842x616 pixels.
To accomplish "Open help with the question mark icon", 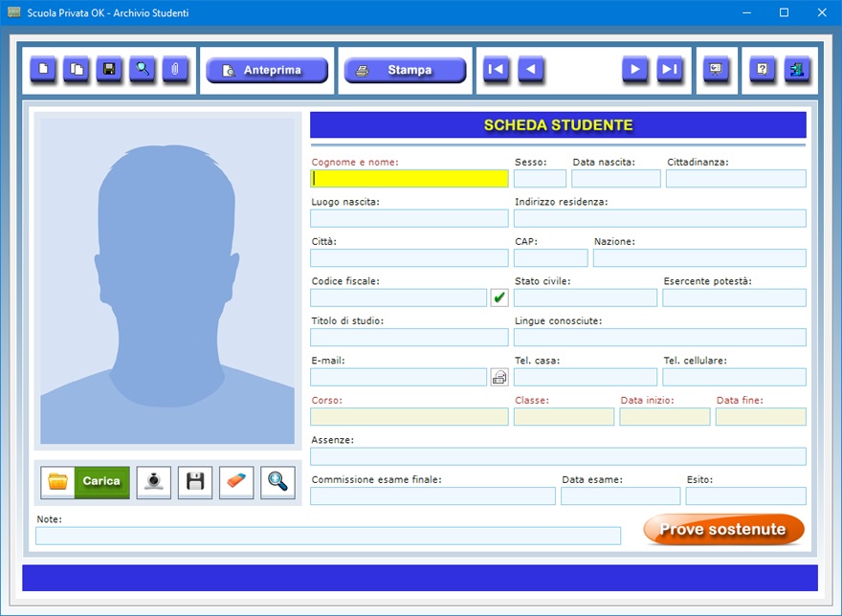I will [x=762, y=69].
